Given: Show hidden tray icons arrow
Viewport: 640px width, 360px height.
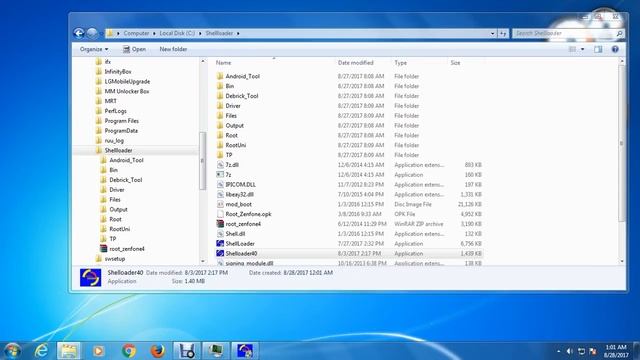Looking at the screenshot, I should pos(558,351).
